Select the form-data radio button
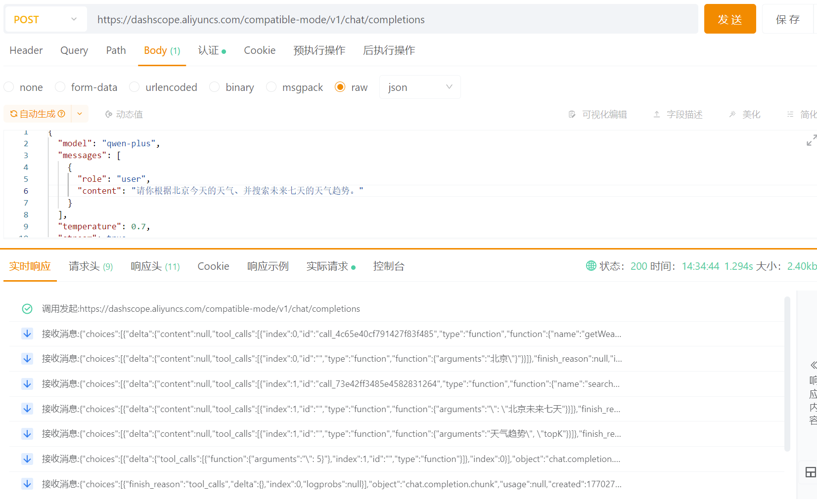The width and height of the screenshot is (817, 504). (x=60, y=87)
